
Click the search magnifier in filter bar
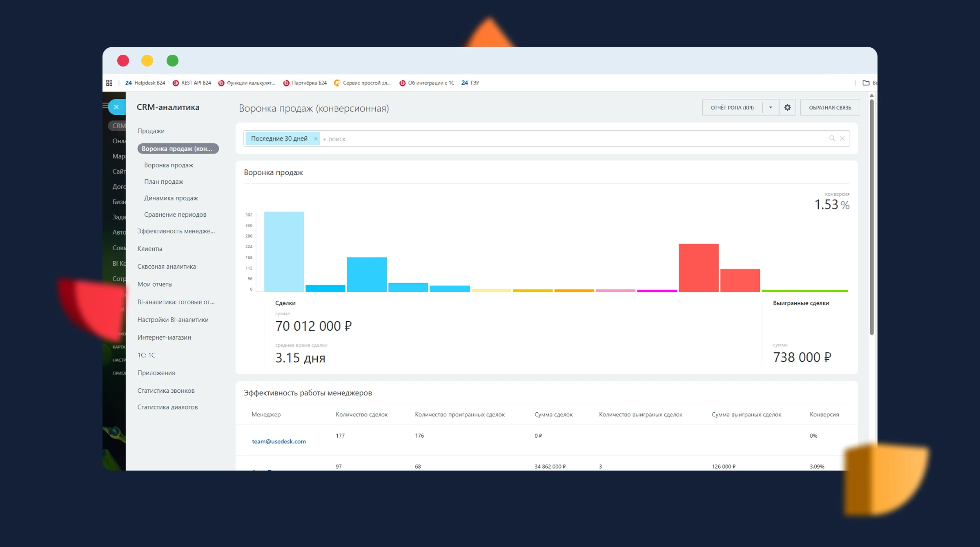point(832,138)
